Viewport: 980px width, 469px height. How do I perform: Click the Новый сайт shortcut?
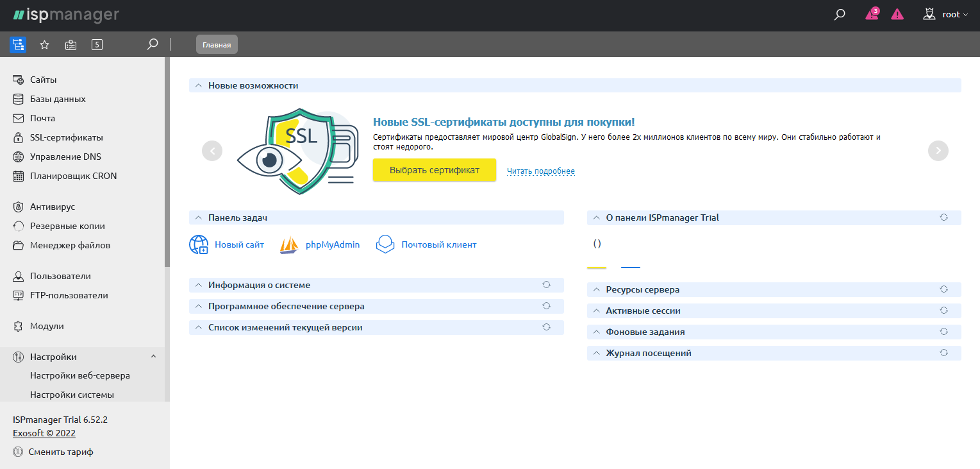(x=227, y=244)
